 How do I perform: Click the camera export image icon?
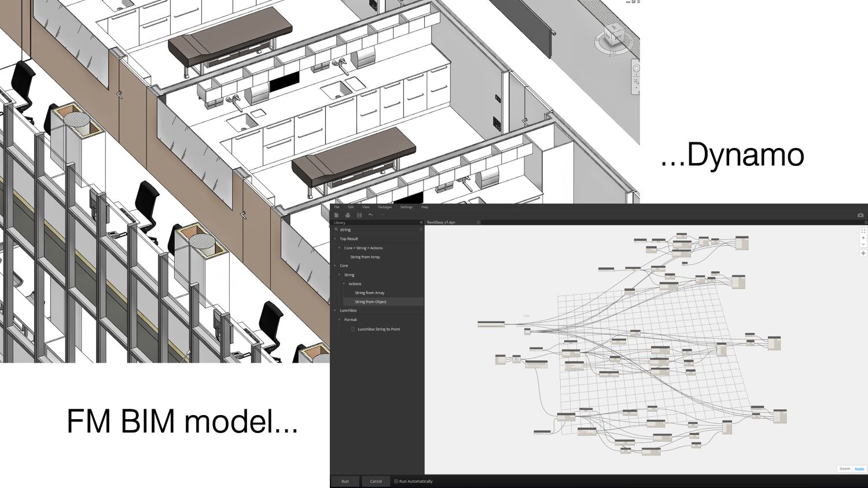click(860, 215)
